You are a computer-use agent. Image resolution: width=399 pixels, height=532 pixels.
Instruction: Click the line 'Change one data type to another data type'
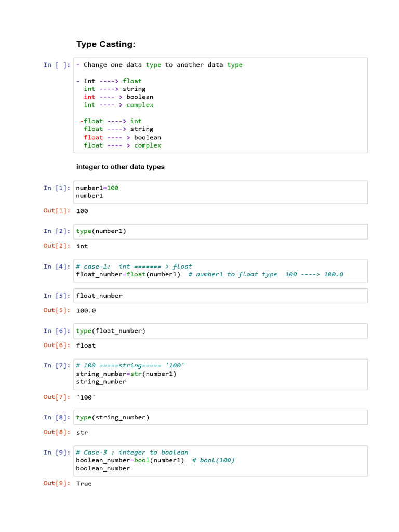(x=159, y=65)
